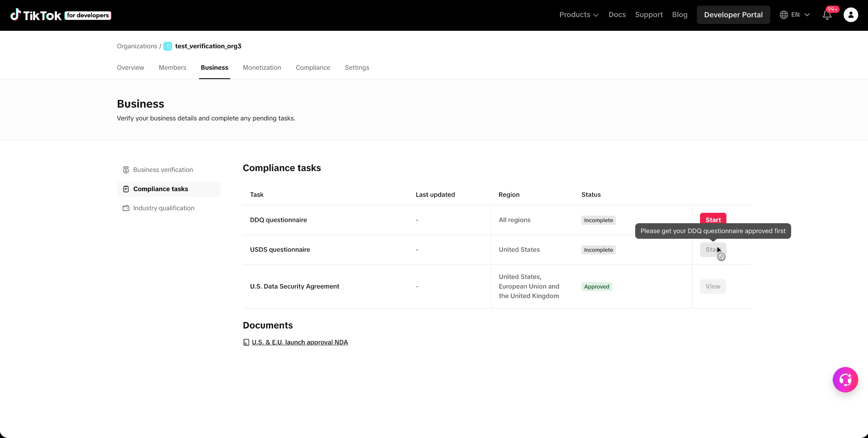This screenshot has height=438, width=868.
Task: Click the Task column header
Action: [257, 195]
